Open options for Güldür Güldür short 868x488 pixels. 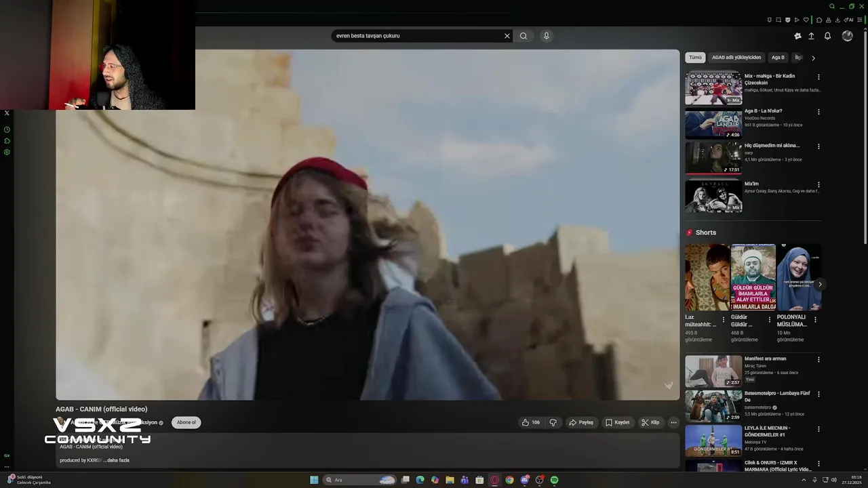tap(769, 320)
